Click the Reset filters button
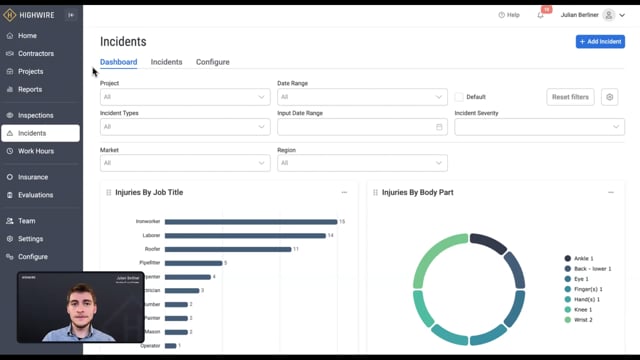 [570, 97]
